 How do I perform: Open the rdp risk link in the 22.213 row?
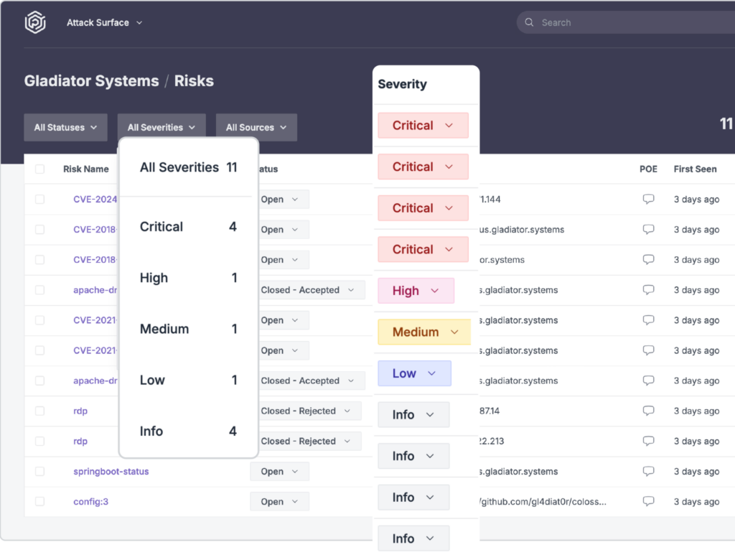[80, 441]
